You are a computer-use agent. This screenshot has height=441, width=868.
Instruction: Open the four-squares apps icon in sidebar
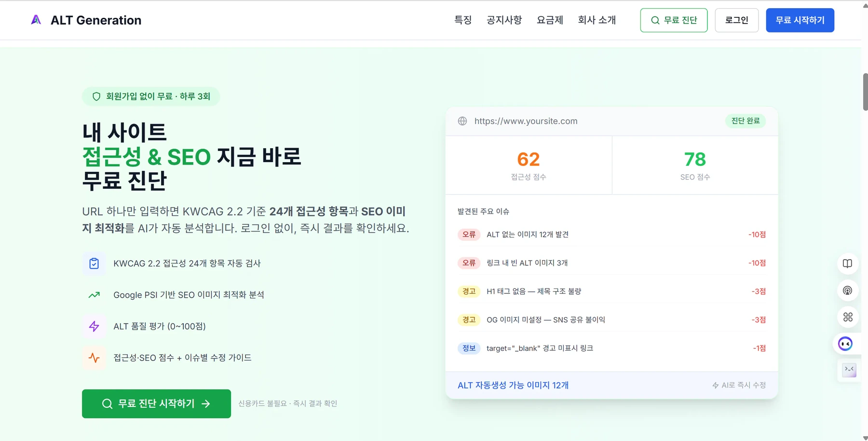[847, 317]
